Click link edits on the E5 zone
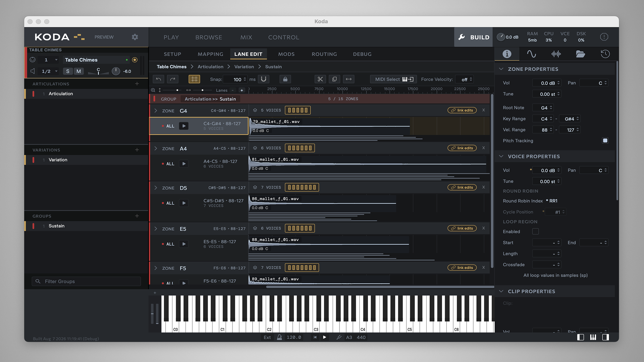 pyautogui.click(x=462, y=228)
